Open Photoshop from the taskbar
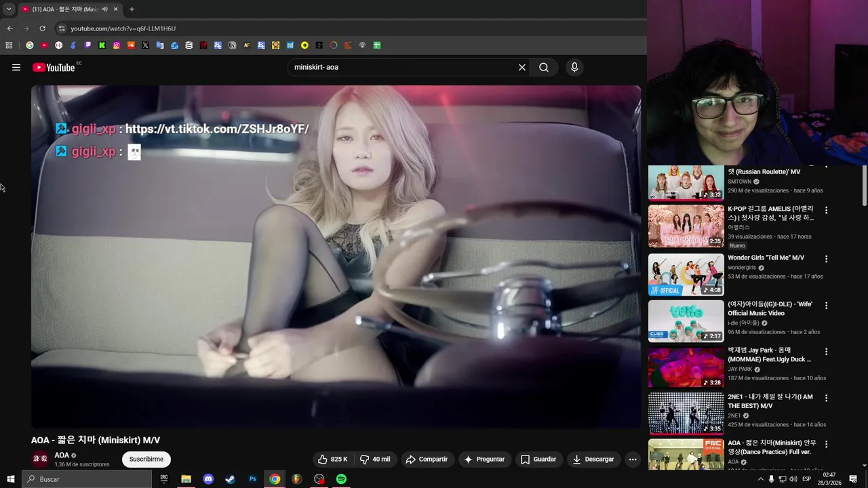 [x=252, y=479]
